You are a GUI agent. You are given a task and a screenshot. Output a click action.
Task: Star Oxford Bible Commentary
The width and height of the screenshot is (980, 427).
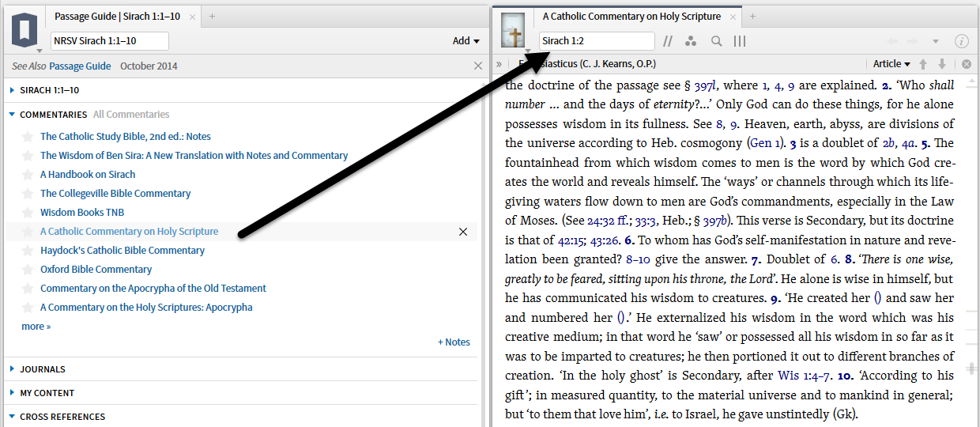coord(28,270)
